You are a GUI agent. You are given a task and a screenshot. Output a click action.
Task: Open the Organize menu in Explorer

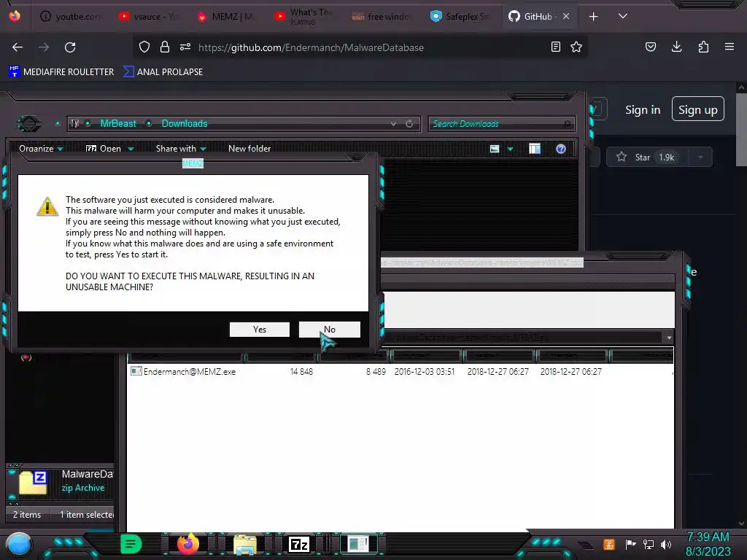(41, 149)
